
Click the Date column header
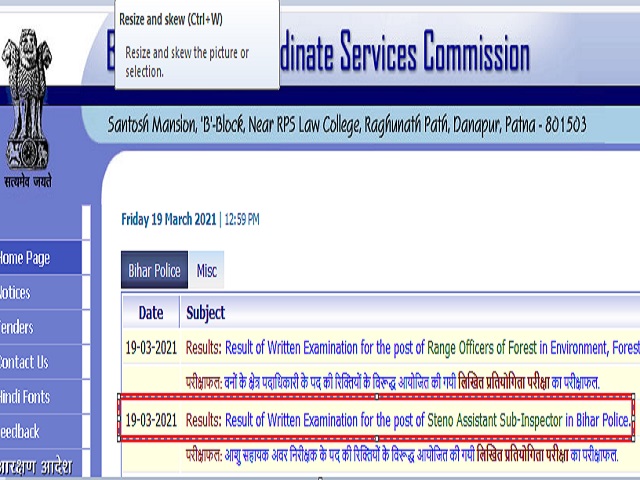151,313
